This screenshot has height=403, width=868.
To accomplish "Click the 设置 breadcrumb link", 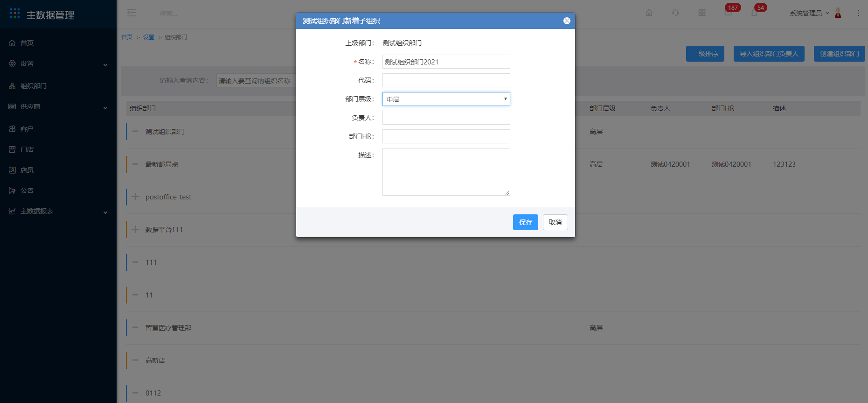I will click(148, 37).
